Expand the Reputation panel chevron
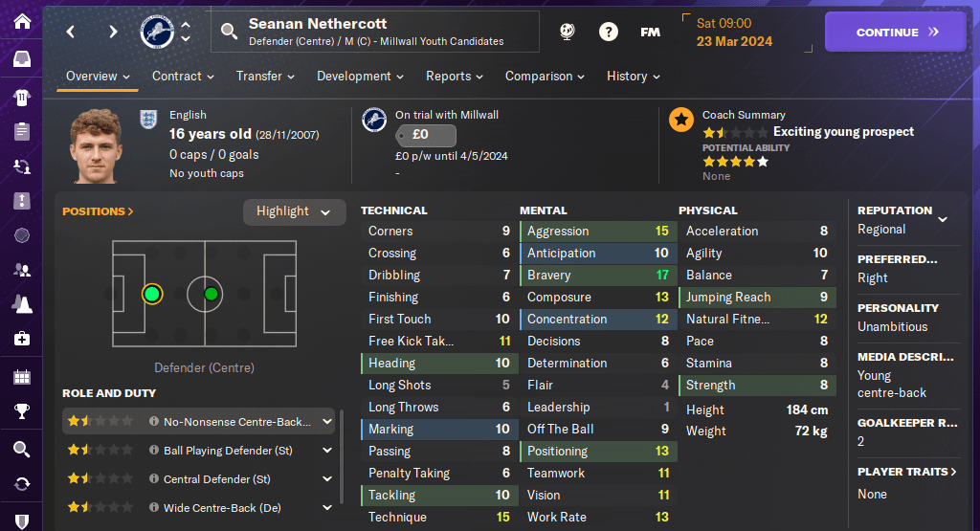Image resolution: width=980 pixels, height=531 pixels. tap(943, 219)
